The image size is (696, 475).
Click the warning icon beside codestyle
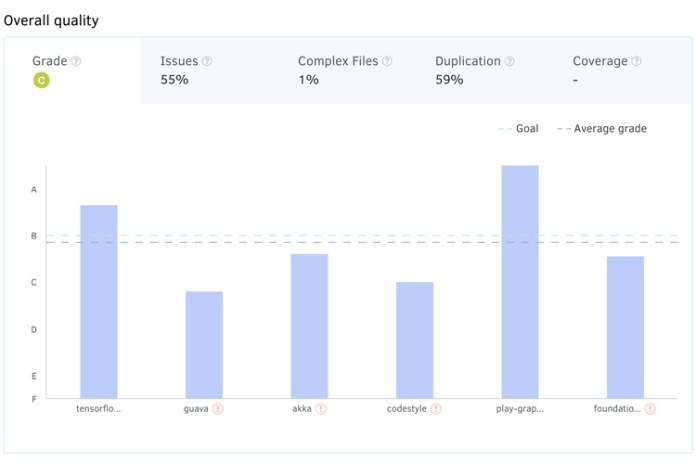click(x=436, y=408)
